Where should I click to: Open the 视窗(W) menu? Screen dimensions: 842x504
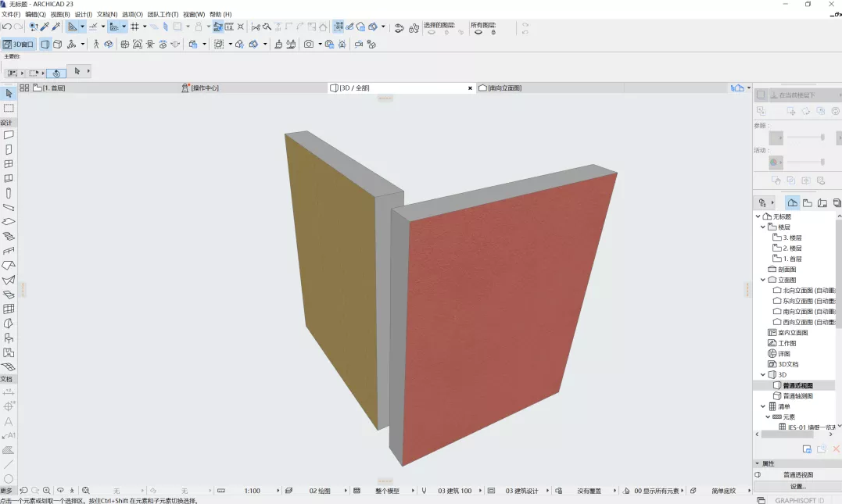(194, 15)
